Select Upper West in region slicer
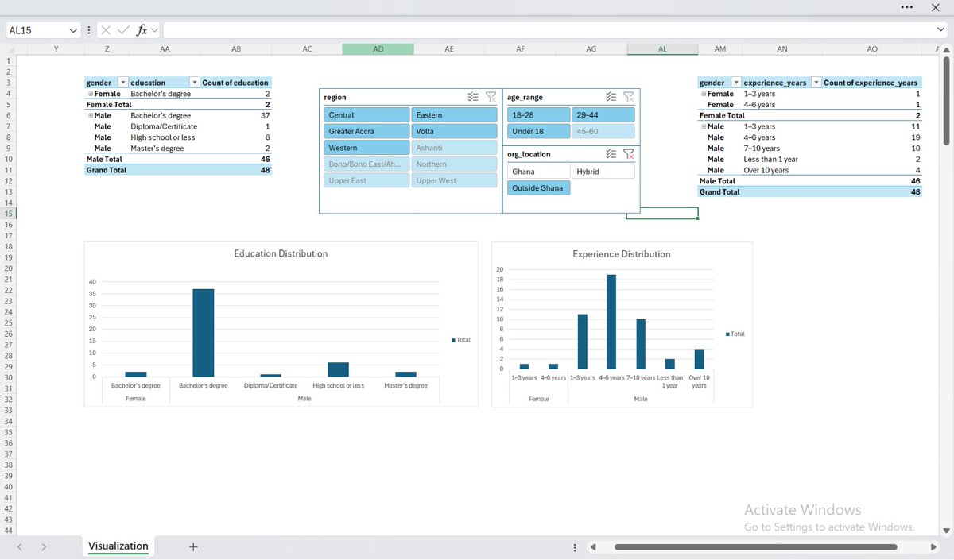The image size is (954, 560). pyautogui.click(x=454, y=180)
